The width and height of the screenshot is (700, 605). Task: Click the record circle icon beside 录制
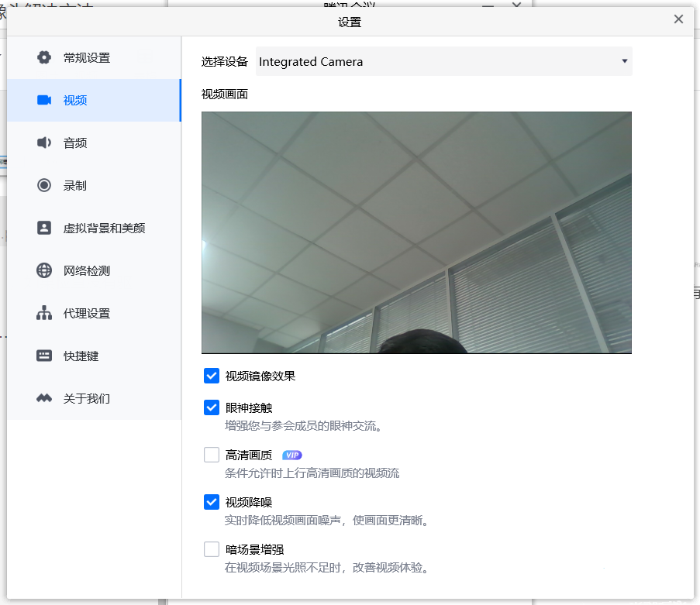[43, 185]
